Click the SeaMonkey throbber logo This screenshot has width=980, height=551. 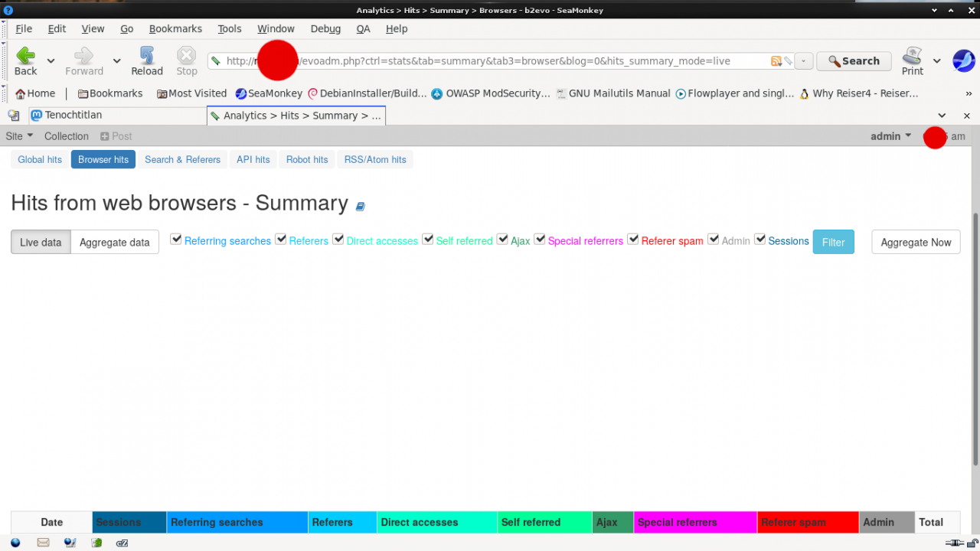point(963,60)
